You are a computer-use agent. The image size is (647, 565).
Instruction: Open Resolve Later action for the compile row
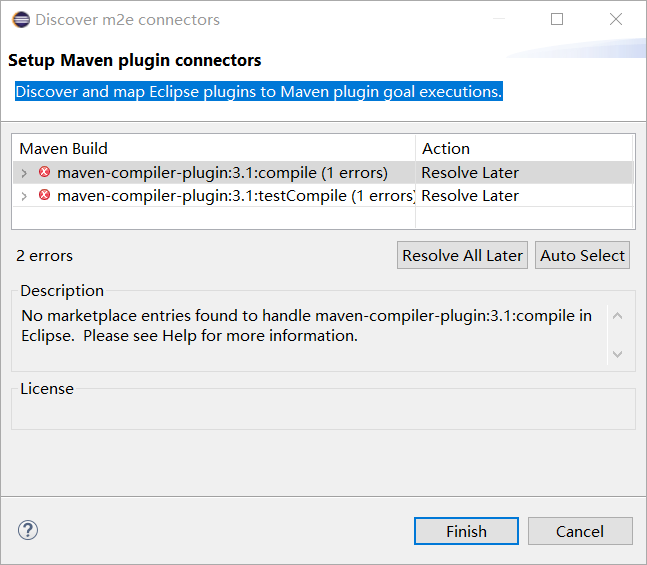470,173
